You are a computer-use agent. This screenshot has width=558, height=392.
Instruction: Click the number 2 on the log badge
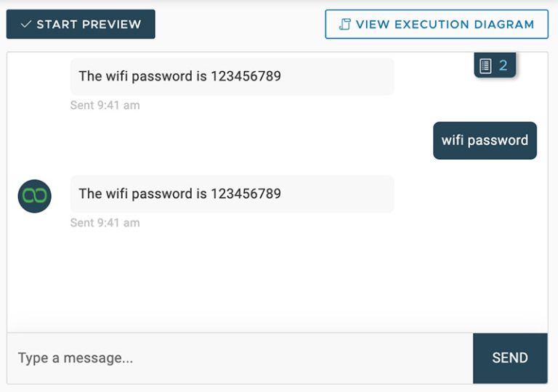click(x=503, y=66)
